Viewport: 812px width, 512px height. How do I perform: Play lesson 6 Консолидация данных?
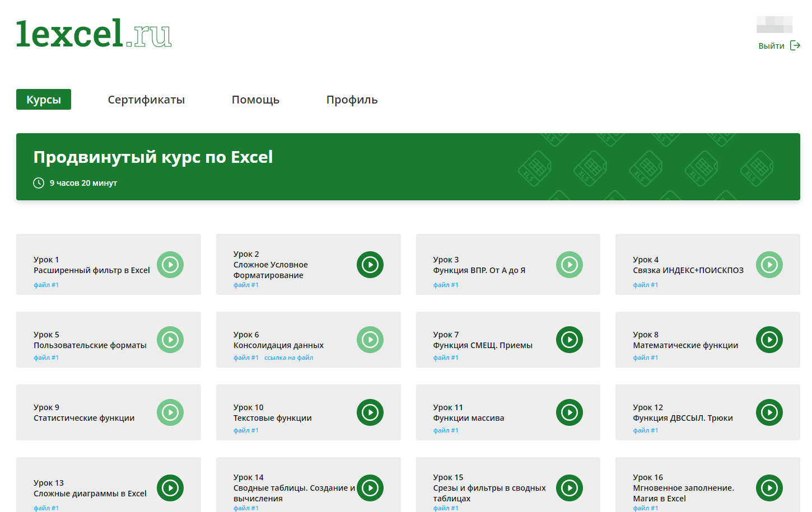[x=370, y=340]
